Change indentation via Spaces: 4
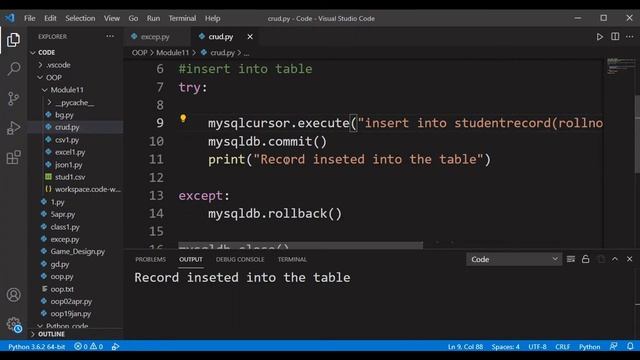The image size is (640, 360). pos(505,347)
